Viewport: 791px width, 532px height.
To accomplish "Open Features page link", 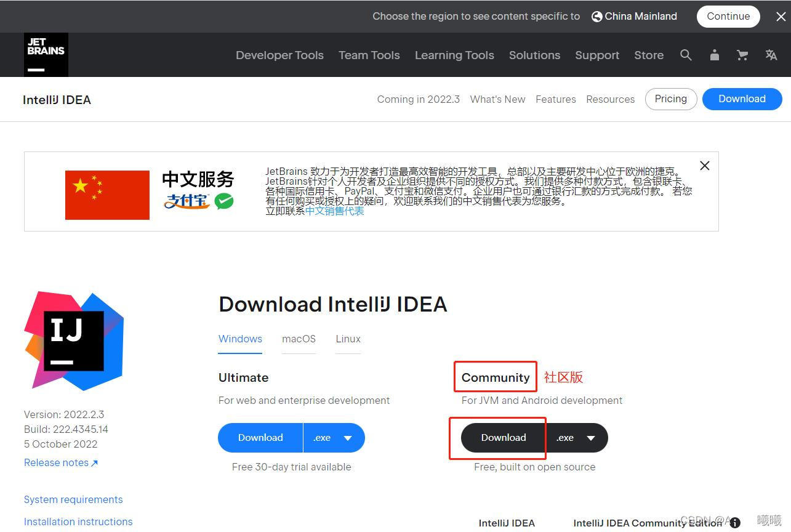I will [x=556, y=99].
